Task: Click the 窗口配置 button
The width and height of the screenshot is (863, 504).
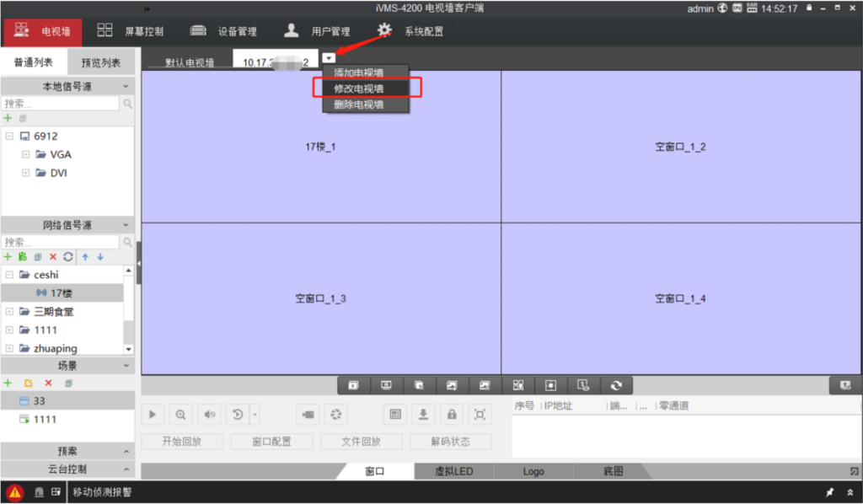Action: click(271, 442)
